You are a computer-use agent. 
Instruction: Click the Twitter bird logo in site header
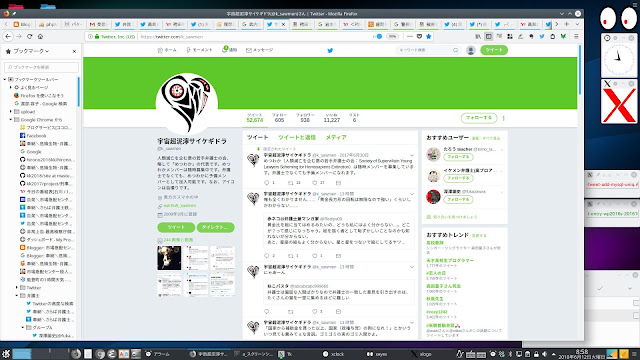click(x=330, y=51)
